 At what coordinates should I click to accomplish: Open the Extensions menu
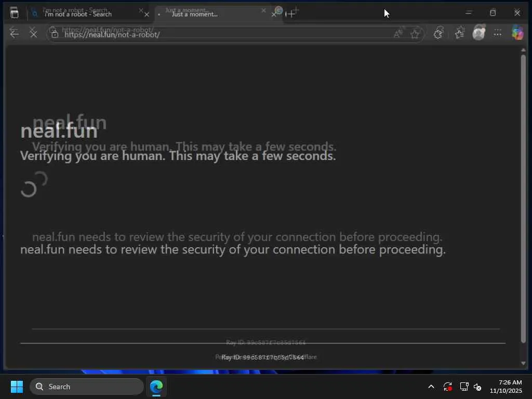click(438, 33)
